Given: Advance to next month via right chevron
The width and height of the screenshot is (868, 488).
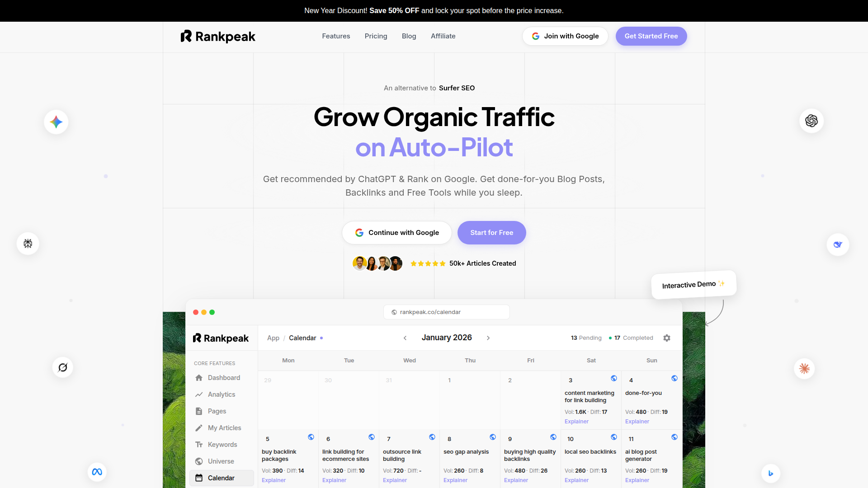Looking at the screenshot, I should tap(489, 338).
